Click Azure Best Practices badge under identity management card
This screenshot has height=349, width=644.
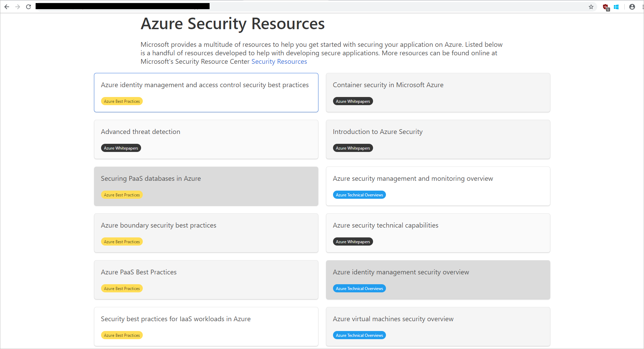122,101
